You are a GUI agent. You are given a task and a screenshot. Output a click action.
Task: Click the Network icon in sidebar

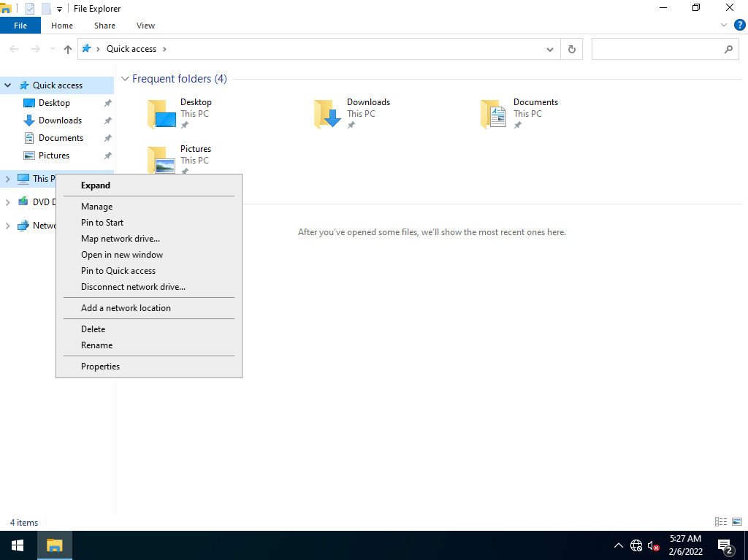tap(23, 226)
